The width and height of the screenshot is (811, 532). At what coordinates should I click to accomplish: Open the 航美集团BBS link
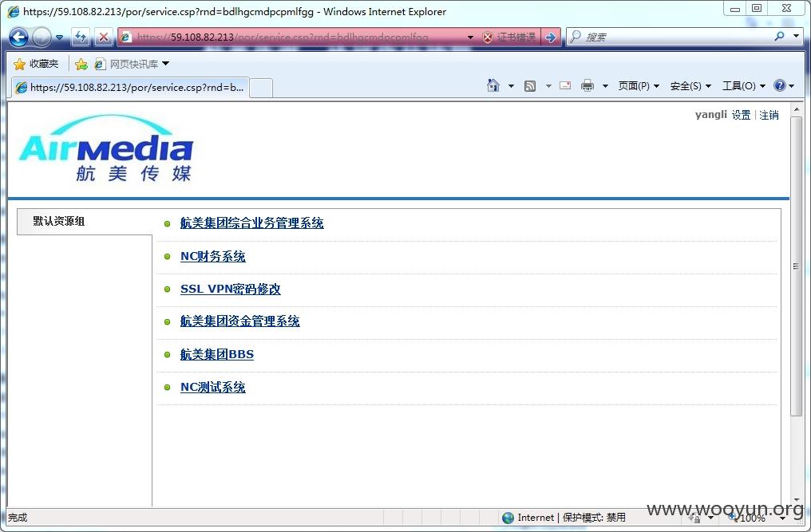(216, 355)
